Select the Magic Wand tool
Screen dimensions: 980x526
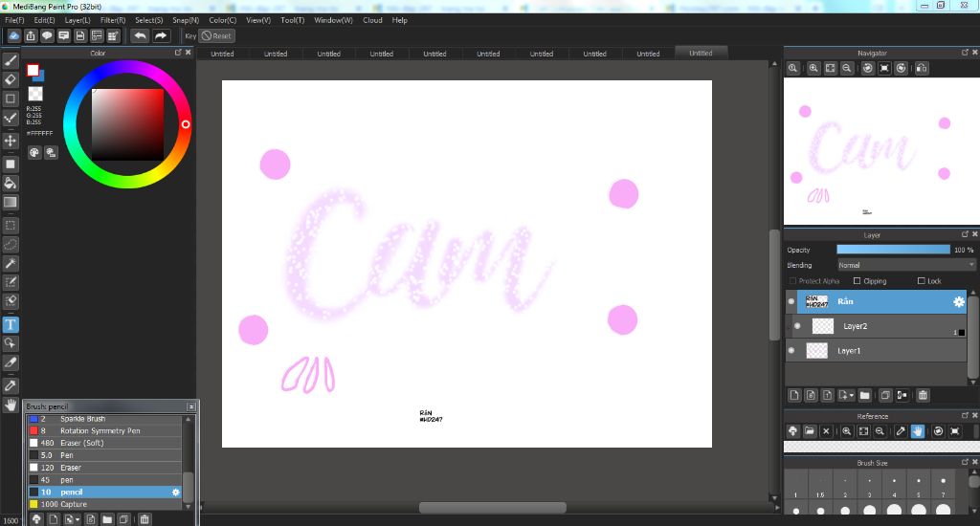click(x=11, y=264)
